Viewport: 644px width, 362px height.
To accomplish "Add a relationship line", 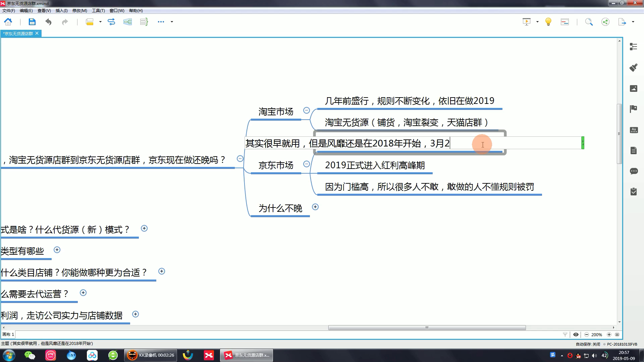I will [x=111, y=22].
